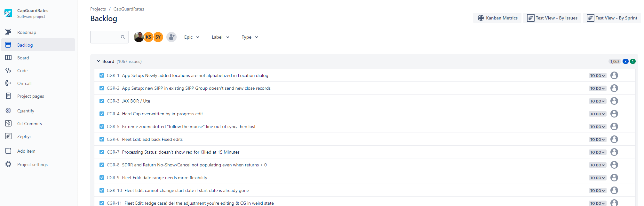This screenshot has width=644, height=206.
Task: Toggle the CGR-1 issue checkbox
Action: (102, 75)
